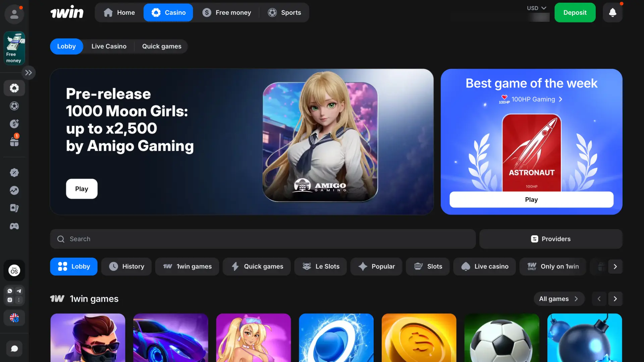Show more categories with right arrow
This screenshot has height=362, width=644.
[615, 266]
